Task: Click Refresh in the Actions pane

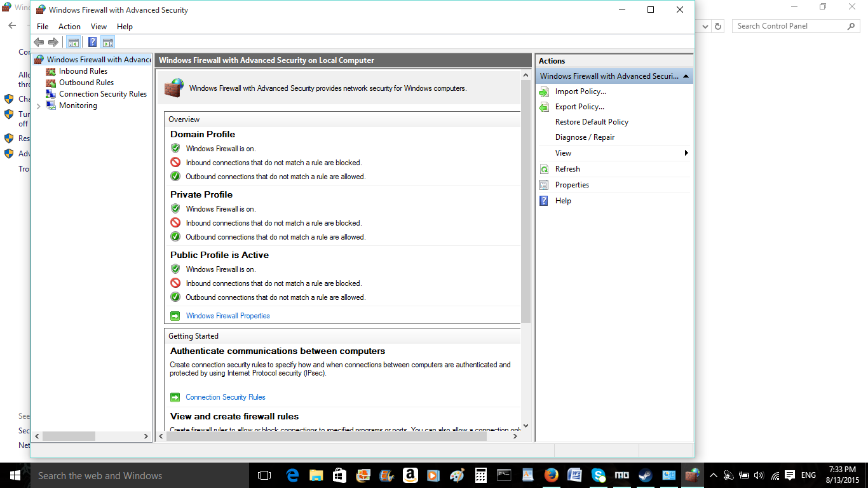Action: click(x=567, y=169)
